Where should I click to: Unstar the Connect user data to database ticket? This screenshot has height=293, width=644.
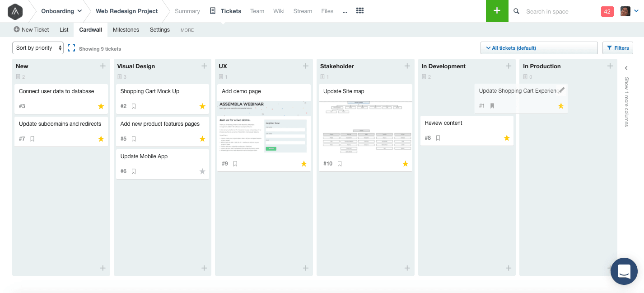101,106
